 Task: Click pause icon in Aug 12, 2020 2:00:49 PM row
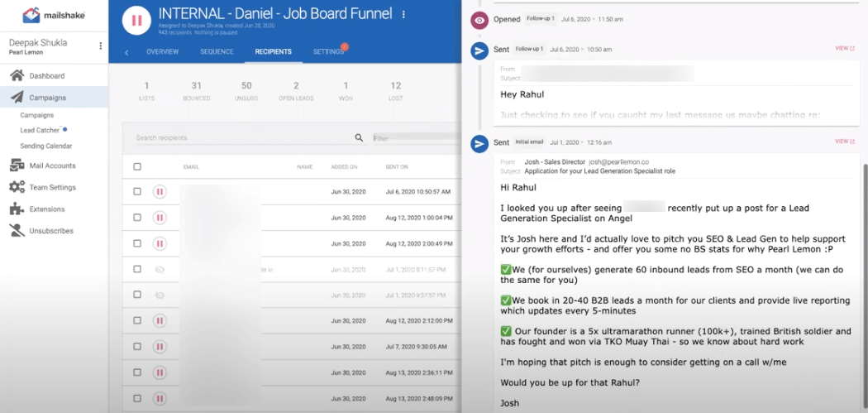point(160,243)
